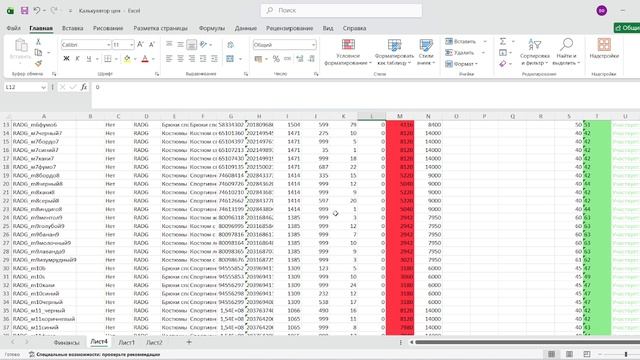Viewport: 640px width, 360px height.
Task: Click the Orientation text angle icon
Action: coord(204,44)
